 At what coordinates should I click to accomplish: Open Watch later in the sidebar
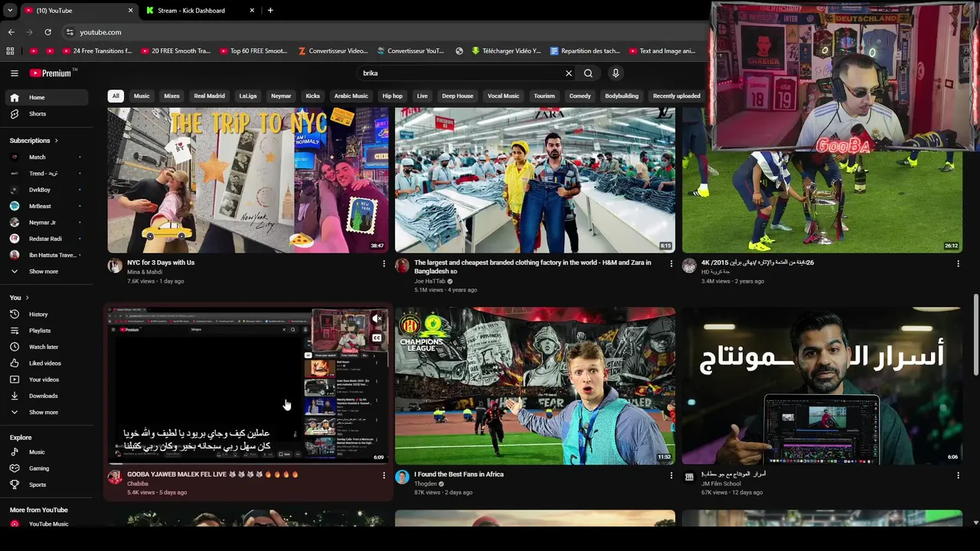tap(45, 347)
